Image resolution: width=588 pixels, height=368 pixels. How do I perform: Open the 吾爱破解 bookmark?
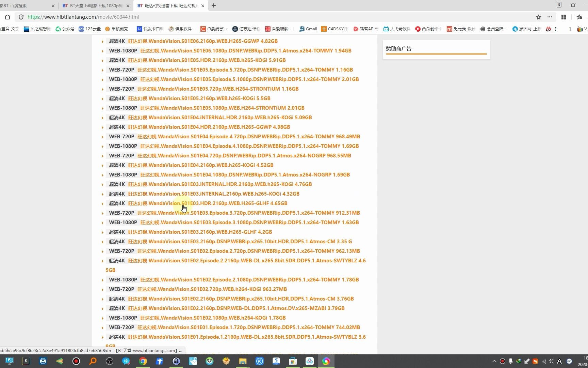(280, 29)
